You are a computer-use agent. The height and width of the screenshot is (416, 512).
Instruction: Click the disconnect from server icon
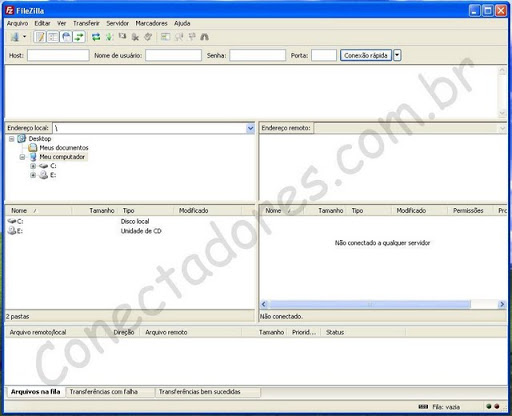tap(135, 37)
